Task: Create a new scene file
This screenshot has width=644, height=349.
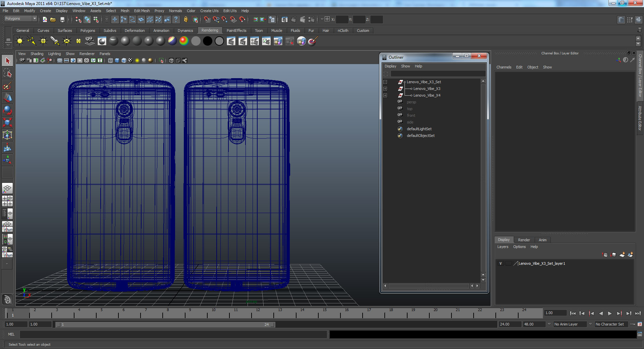Action: click(x=45, y=19)
